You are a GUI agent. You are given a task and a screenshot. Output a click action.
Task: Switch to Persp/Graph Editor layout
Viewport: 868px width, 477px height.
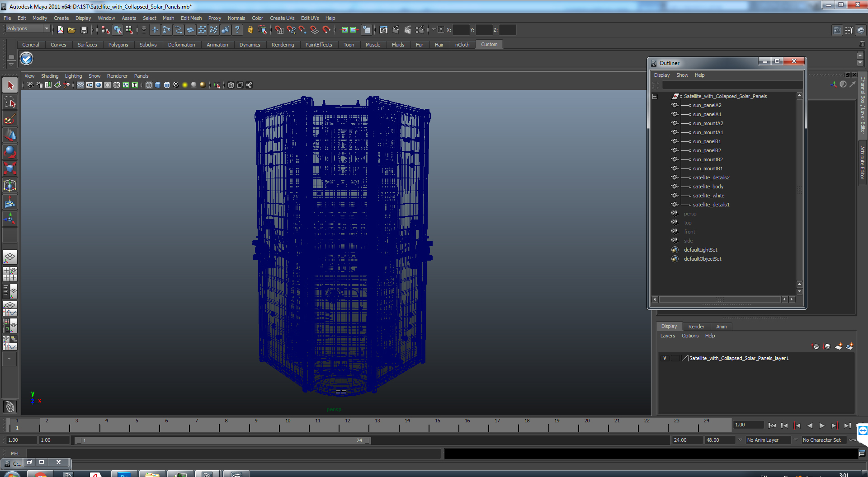pos(10,309)
